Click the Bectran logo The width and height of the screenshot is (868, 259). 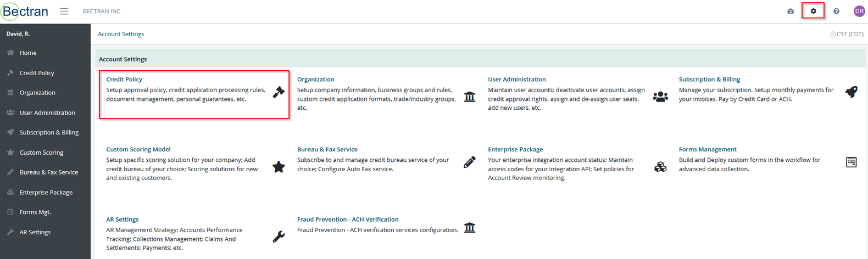pos(25,11)
